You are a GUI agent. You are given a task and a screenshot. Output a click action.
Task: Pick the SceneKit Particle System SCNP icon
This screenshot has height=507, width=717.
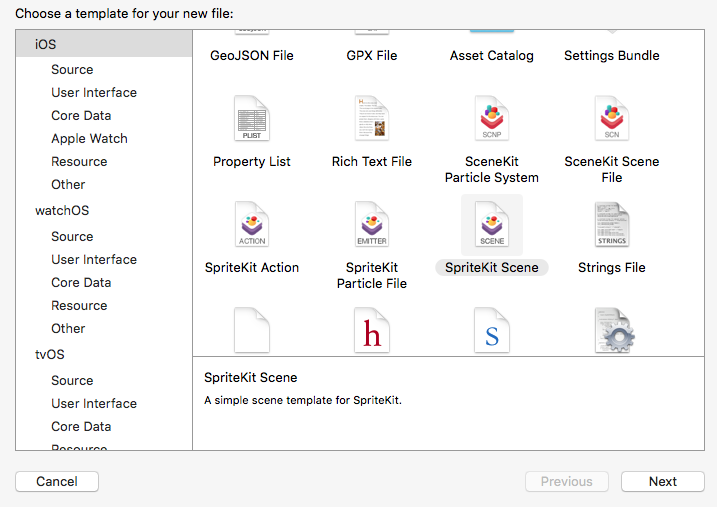click(492, 118)
